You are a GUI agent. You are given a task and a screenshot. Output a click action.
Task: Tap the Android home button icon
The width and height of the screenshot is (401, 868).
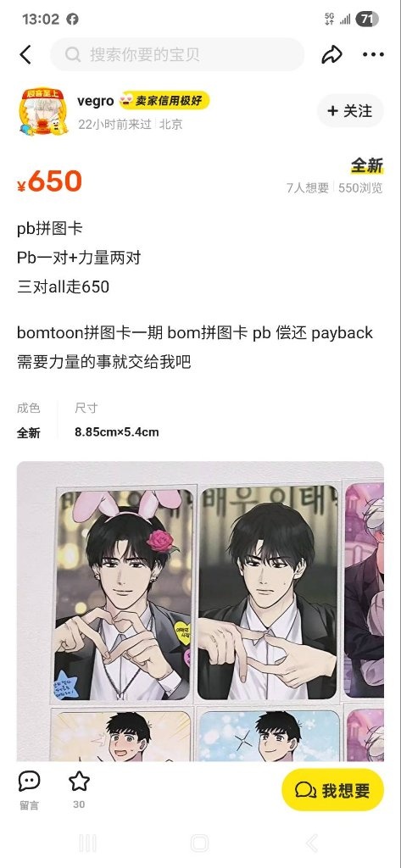(199, 843)
